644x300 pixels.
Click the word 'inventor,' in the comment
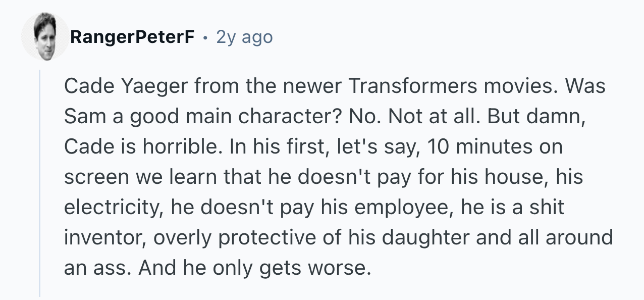[x=104, y=238]
